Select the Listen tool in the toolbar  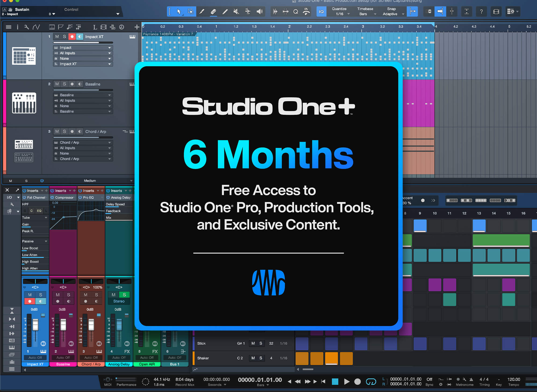point(259,11)
